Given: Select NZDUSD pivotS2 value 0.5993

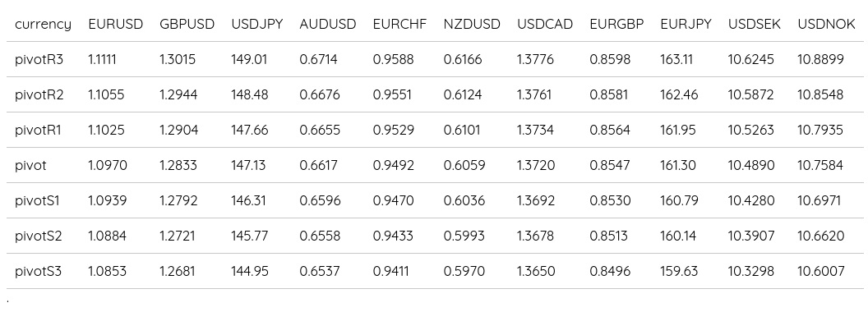Looking at the screenshot, I should (x=464, y=236).
